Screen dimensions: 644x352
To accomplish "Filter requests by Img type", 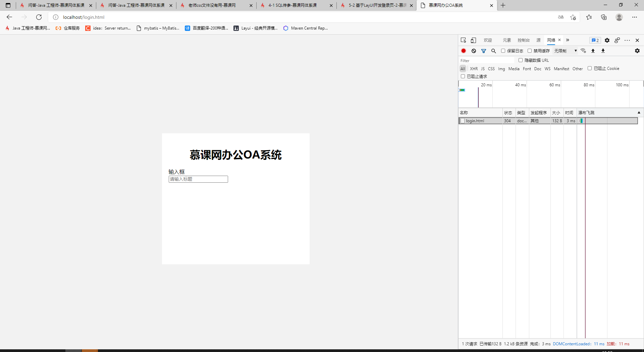I will click(501, 69).
